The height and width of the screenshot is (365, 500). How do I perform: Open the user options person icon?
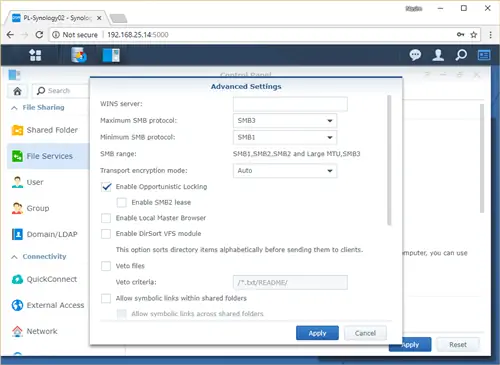tap(438, 55)
